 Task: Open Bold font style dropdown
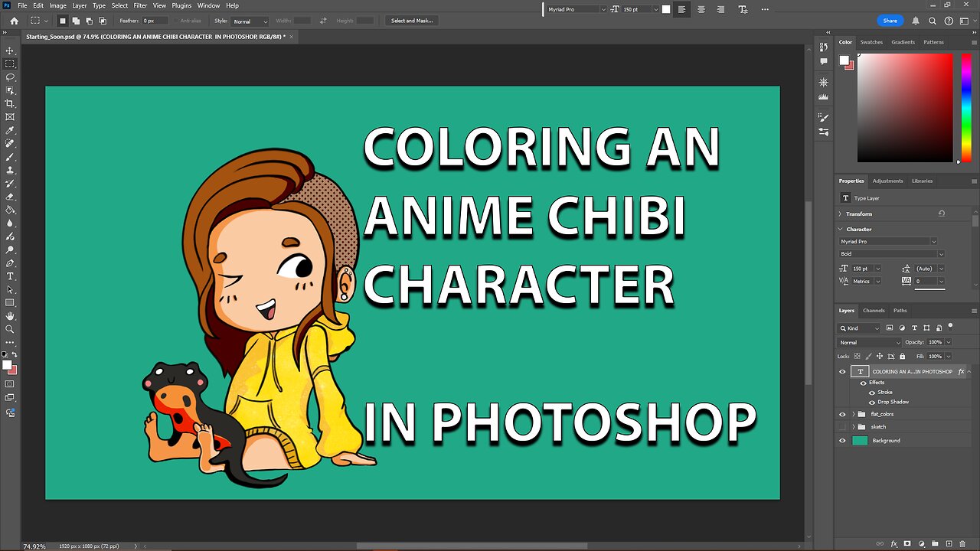(x=892, y=254)
